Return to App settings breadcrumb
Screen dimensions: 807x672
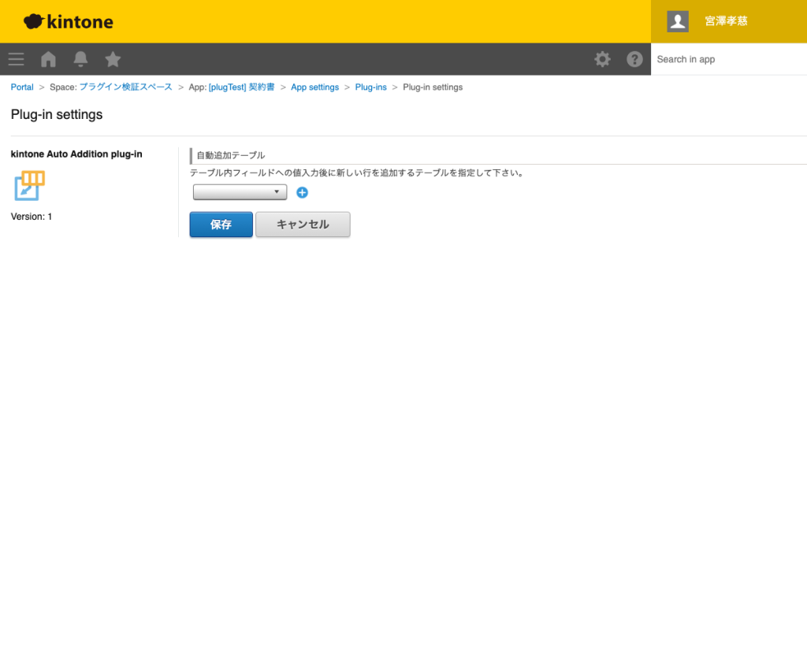[x=314, y=87]
